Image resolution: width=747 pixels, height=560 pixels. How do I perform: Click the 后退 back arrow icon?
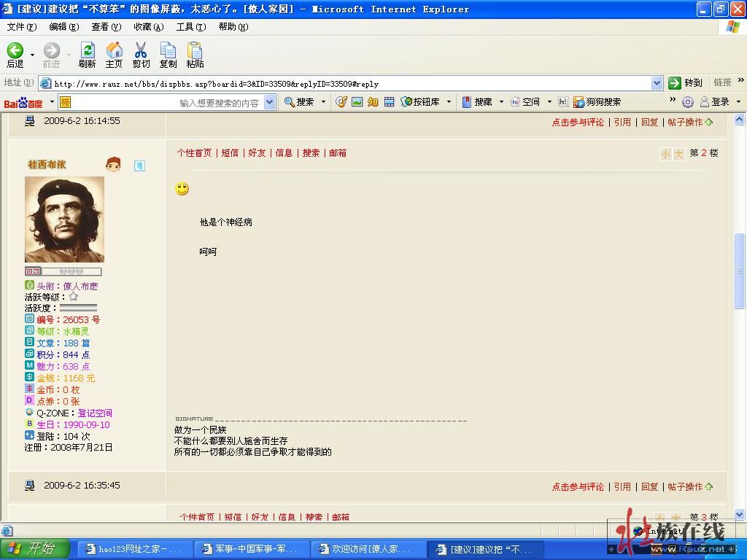click(x=15, y=51)
